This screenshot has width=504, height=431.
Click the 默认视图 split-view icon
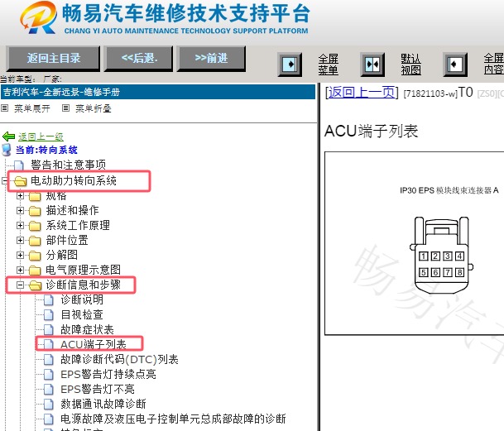tap(372, 65)
